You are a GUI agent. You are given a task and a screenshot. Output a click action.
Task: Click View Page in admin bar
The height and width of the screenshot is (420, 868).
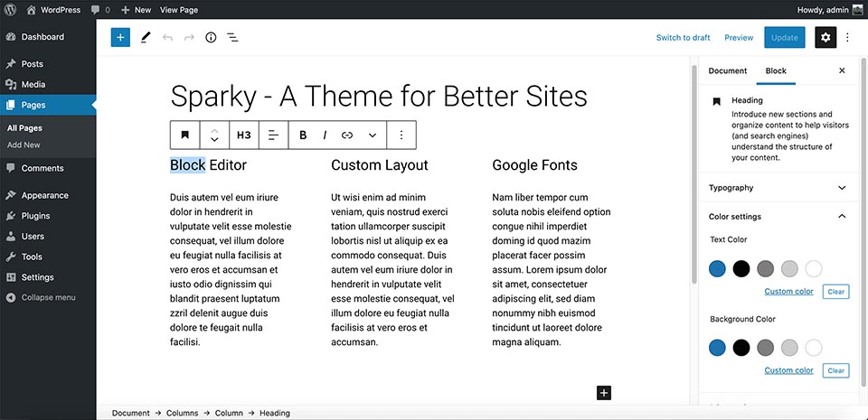point(179,9)
